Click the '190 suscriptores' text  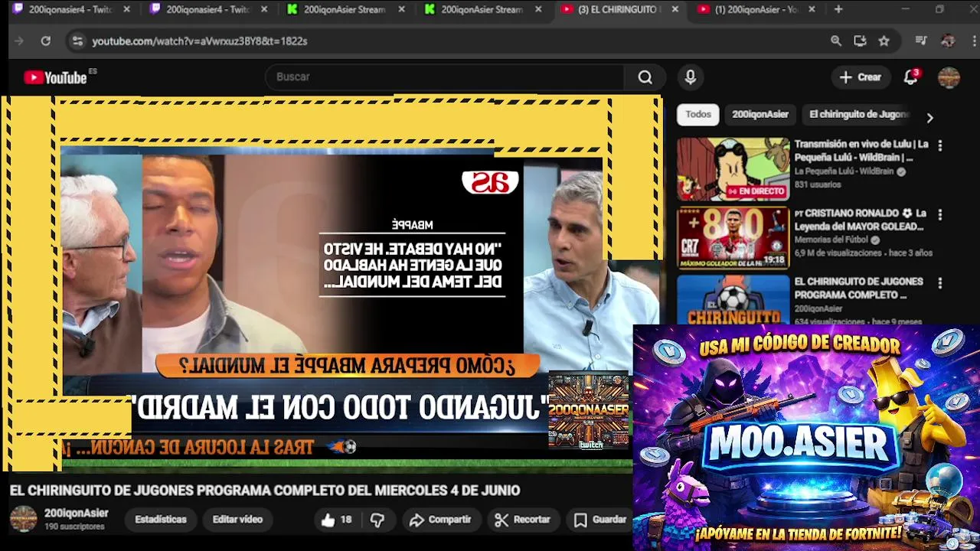tap(74, 527)
